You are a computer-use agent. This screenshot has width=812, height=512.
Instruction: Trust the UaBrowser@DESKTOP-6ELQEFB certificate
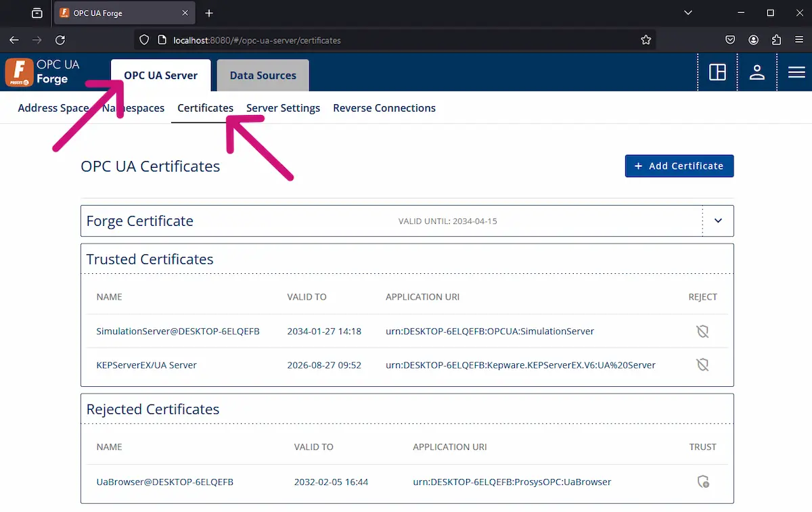[x=703, y=482]
